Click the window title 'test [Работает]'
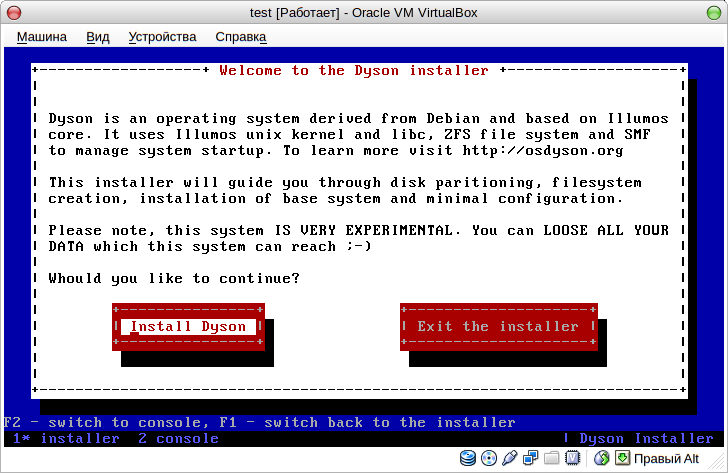This screenshot has height=473, width=728. [x=295, y=13]
